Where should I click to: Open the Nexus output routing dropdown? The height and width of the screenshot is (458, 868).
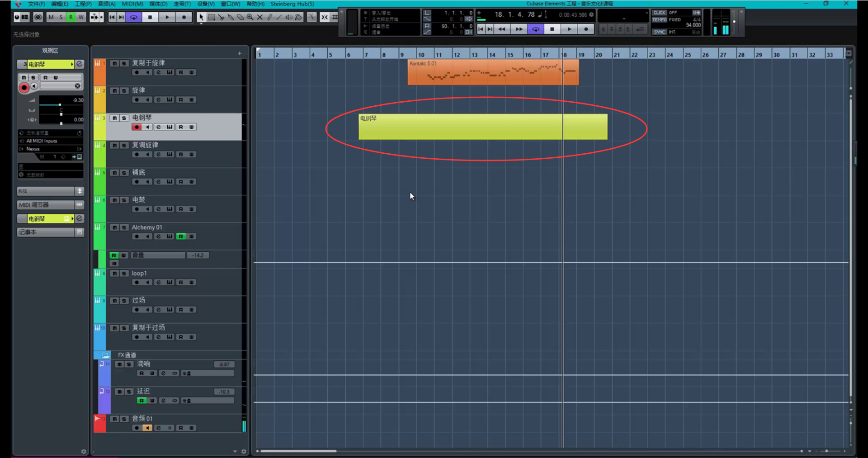[50, 149]
